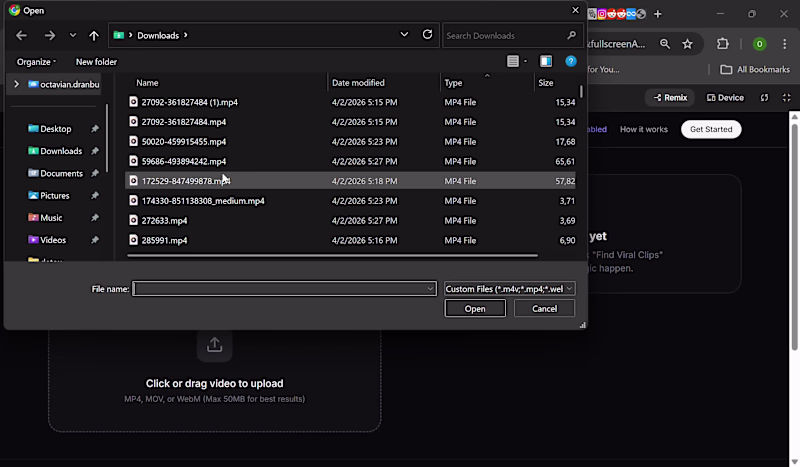The width and height of the screenshot is (800, 467).
Task: Open recent locations chevron beside Forward
Action: [x=72, y=35]
